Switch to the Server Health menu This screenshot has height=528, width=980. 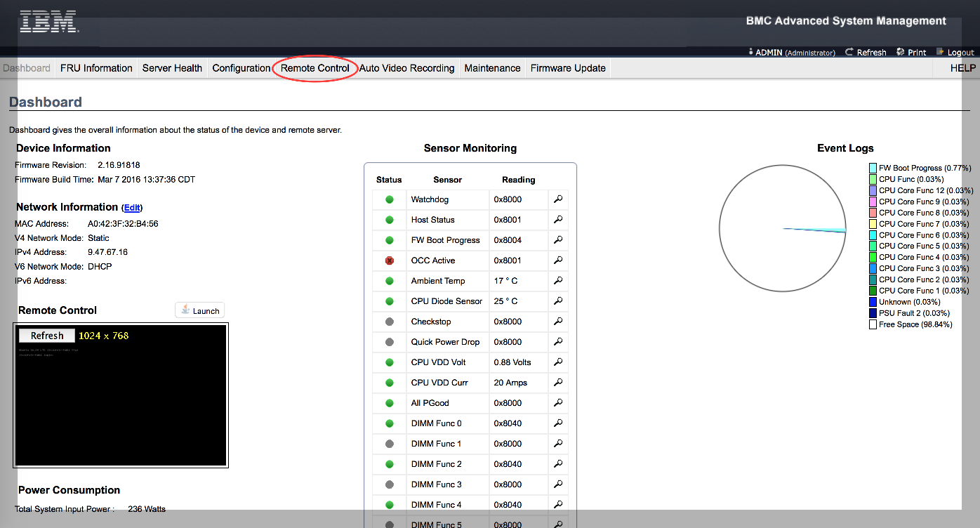click(172, 68)
